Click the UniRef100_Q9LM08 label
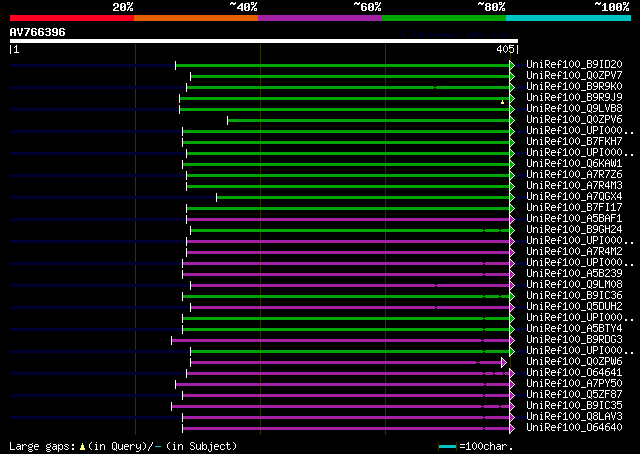 point(574,285)
